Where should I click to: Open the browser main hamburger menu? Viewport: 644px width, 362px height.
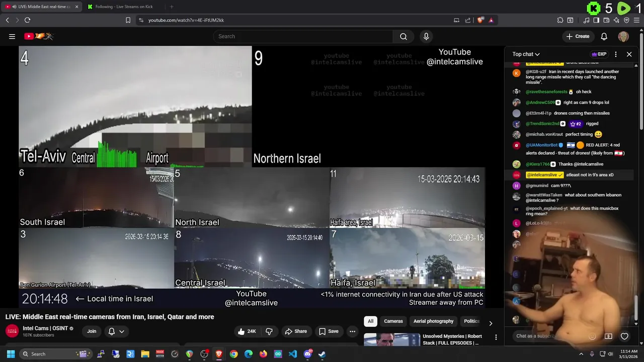click(x=636, y=20)
